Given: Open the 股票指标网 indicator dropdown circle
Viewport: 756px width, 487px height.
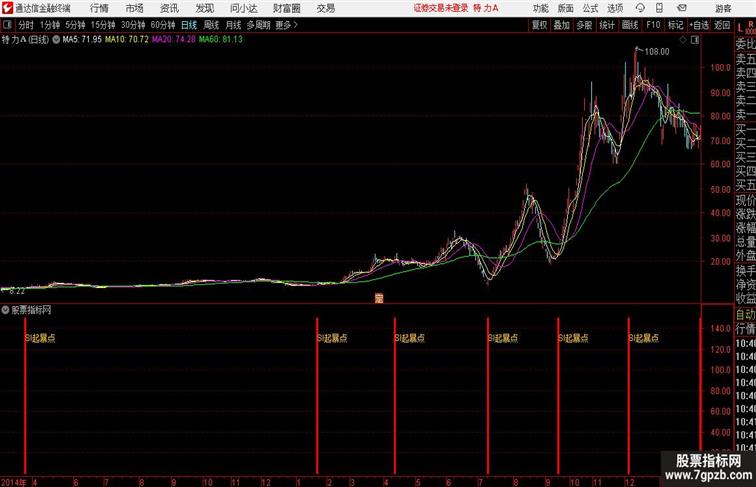Looking at the screenshot, I should tap(5, 310).
